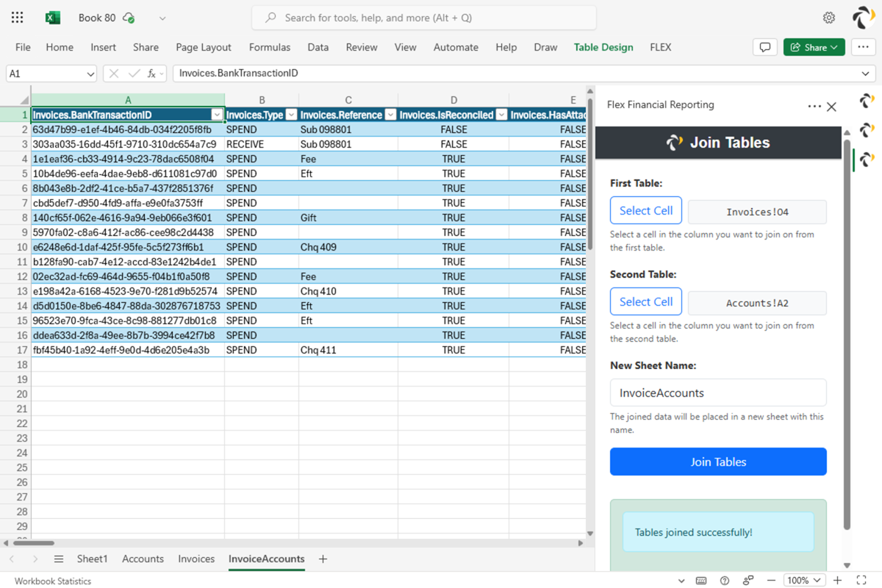The height and width of the screenshot is (588, 882).
Task: Open the all sheets list icon
Action: (x=60, y=559)
